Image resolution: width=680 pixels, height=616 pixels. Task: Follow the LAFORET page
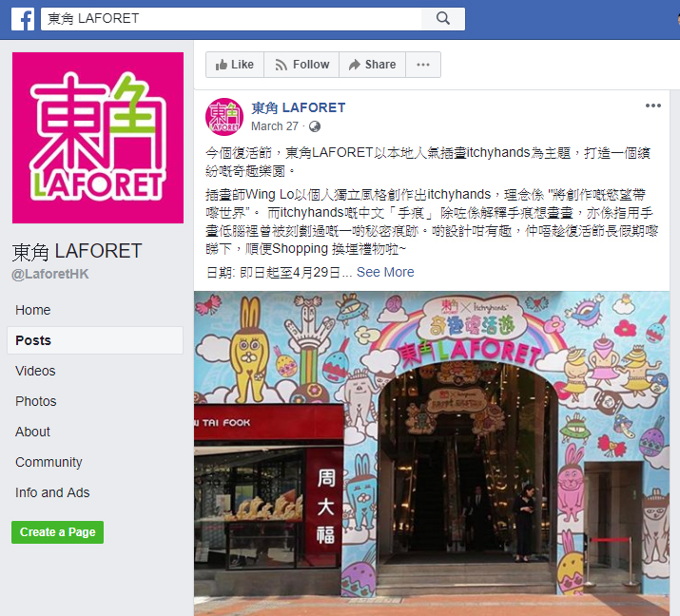301,65
